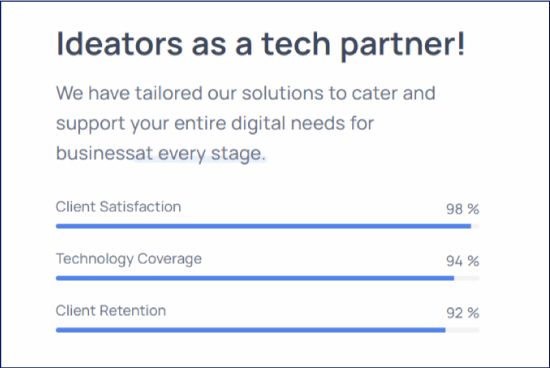Click the "support your entire digital needs" line

[x=215, y=124]
